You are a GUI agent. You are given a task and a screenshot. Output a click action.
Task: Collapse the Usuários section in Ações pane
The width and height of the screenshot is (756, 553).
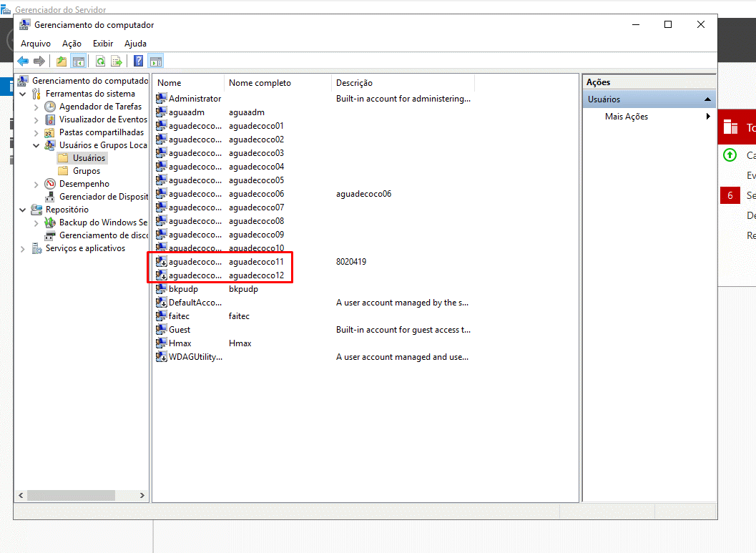(x=707, y=99)
